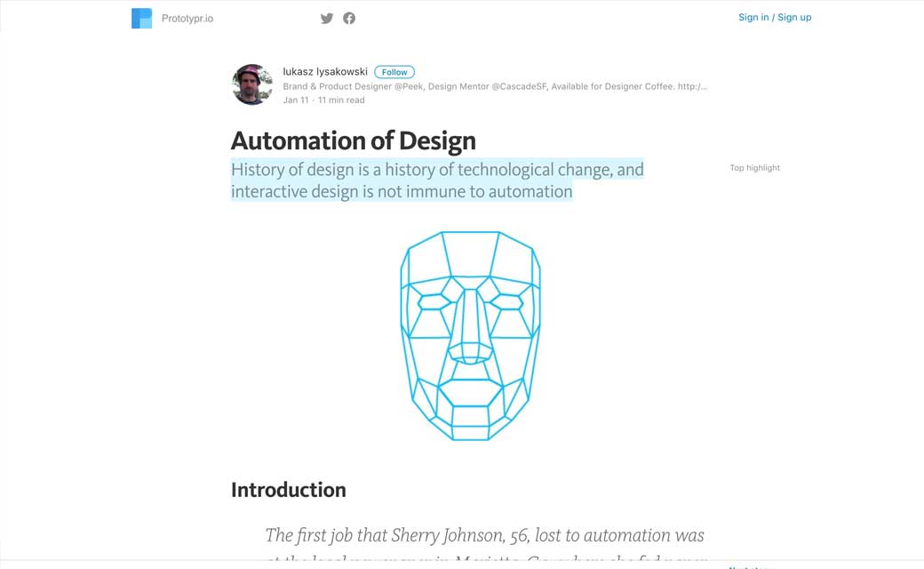Click the Introduction section heading
Screen dimensions: 924x569
click(x=289, y=490)
